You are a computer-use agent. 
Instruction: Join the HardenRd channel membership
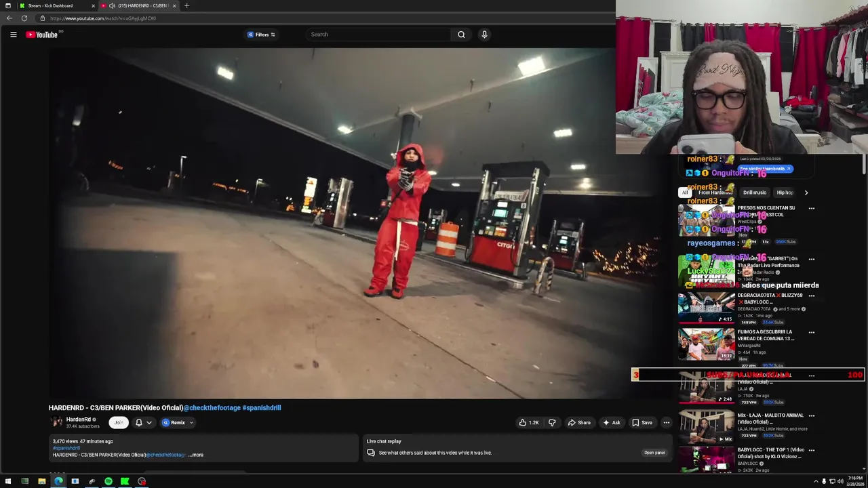[x=119, y=422]
